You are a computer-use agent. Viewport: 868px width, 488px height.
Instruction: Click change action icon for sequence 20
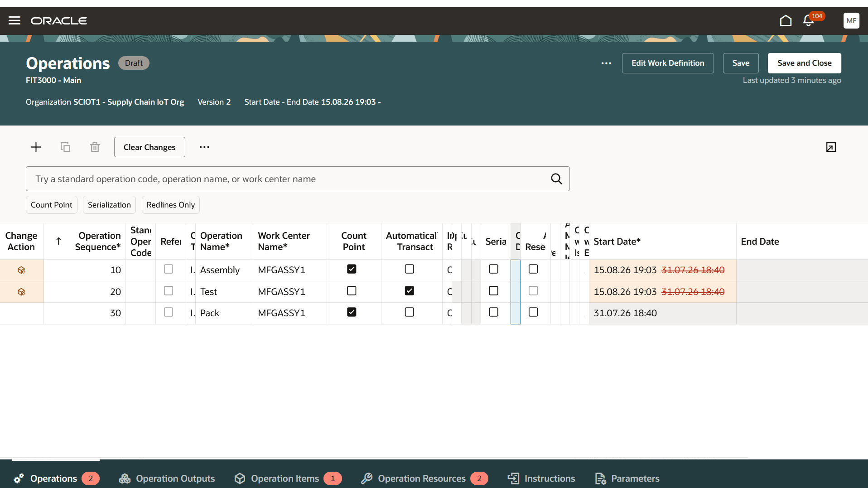click(21, 292)
